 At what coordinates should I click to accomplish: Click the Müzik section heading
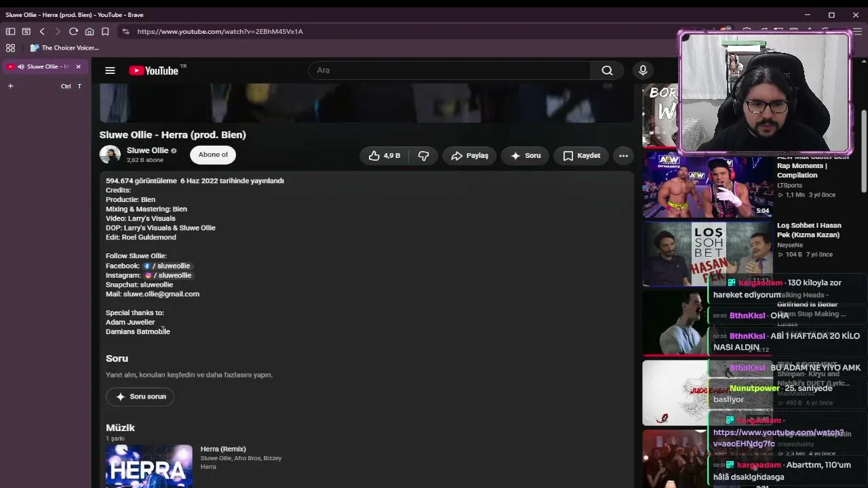tap(120, 428)
